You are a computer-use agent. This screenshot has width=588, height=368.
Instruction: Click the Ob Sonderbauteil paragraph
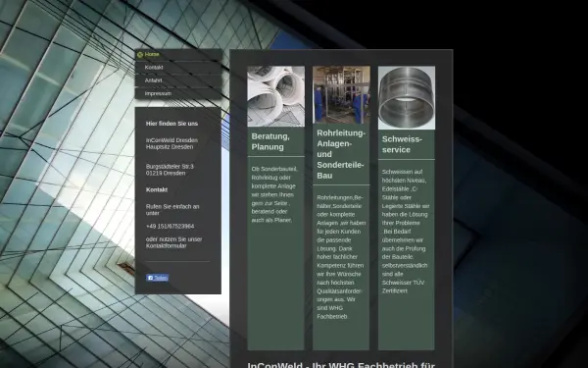(x=274, y=194)
